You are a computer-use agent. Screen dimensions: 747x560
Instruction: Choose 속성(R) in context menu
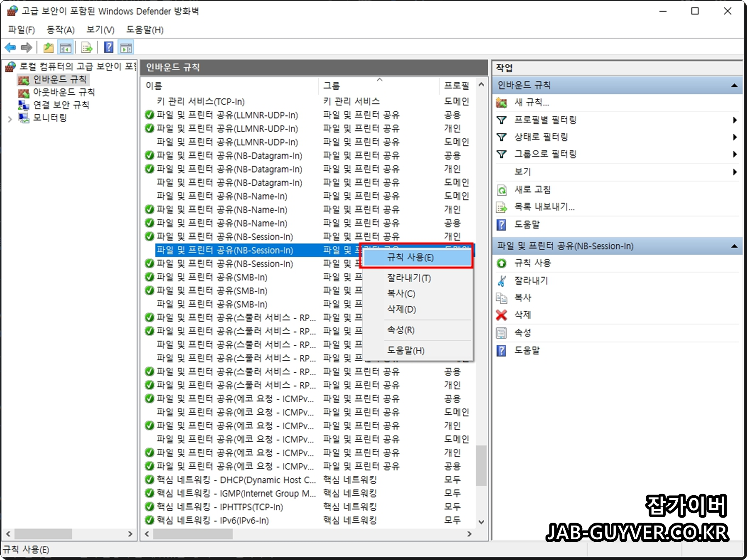417,330
